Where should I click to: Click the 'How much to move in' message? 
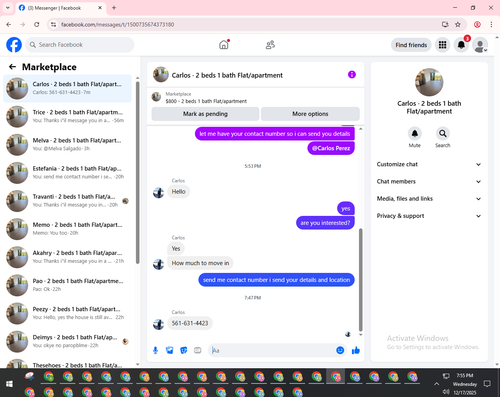(x=200, y=263)
